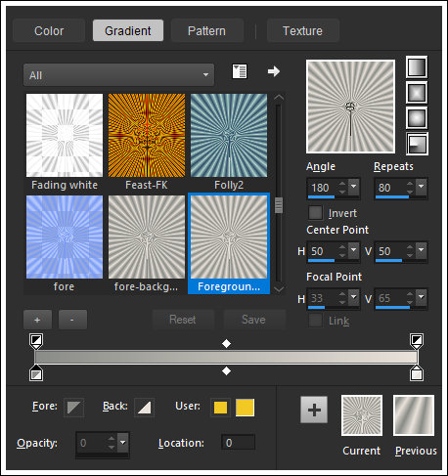Image resolution: width=448 pixels, height=476 pixels.
Task: Select the Linear gradient style icon
Action: 417,67
